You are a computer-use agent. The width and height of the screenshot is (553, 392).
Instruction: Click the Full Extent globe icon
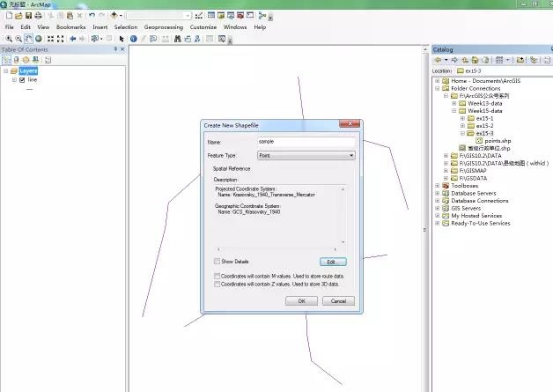coord(39,39)
